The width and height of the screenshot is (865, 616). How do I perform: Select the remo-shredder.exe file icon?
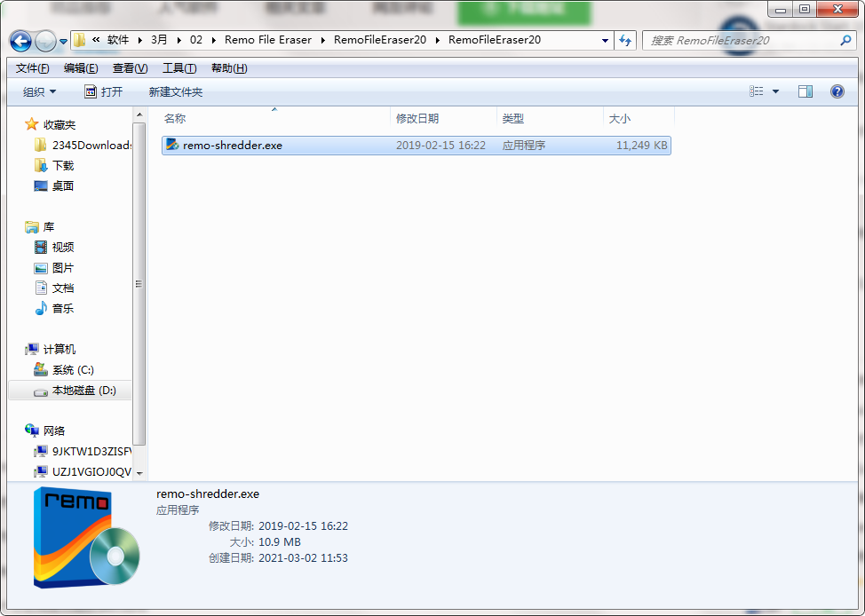172,145
